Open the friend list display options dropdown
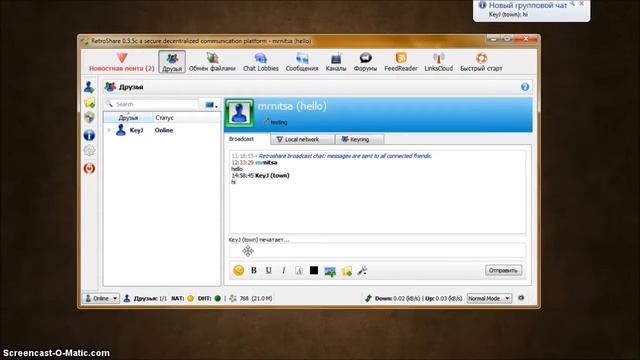This screenshot has width=640, height=360. (x=211, y=105)
